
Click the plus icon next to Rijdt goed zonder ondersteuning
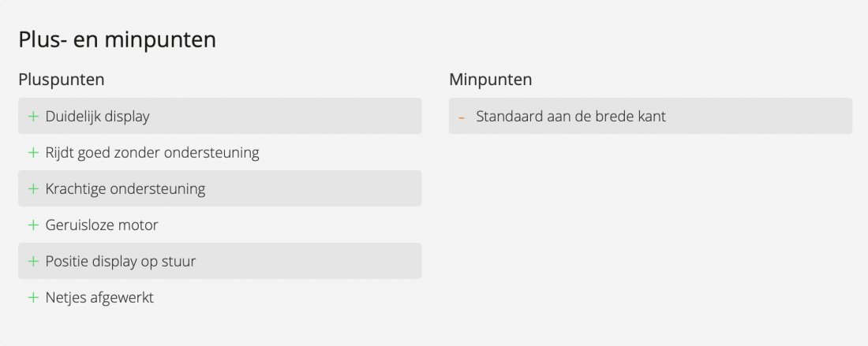(33, 152)
